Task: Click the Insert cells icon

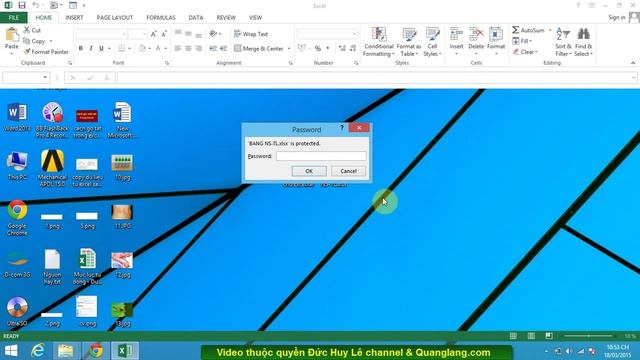Action: click(x=456, y=34)
